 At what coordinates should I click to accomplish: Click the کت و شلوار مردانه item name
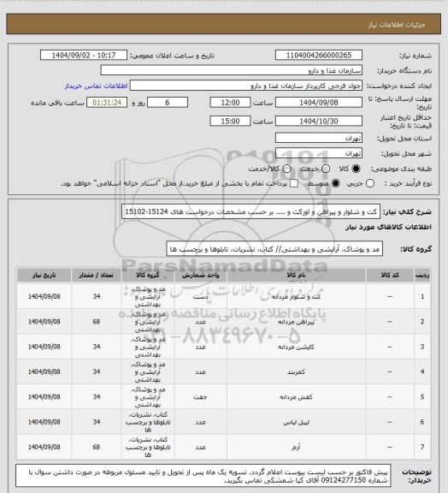pos(296,297)
